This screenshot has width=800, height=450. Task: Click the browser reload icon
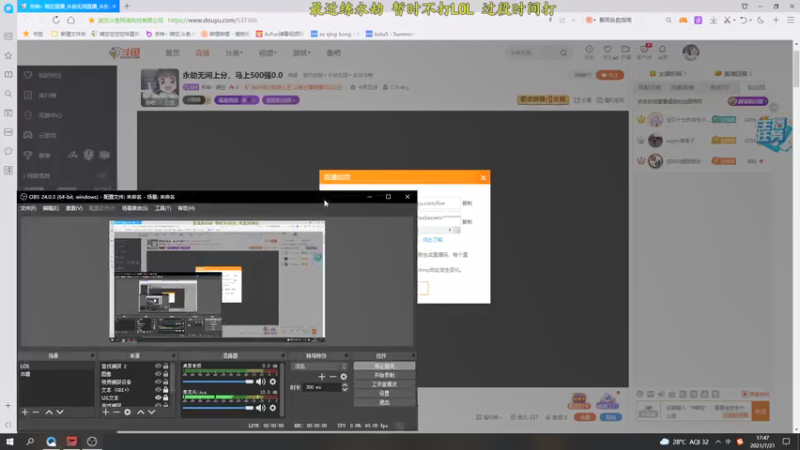click(56, 20)
